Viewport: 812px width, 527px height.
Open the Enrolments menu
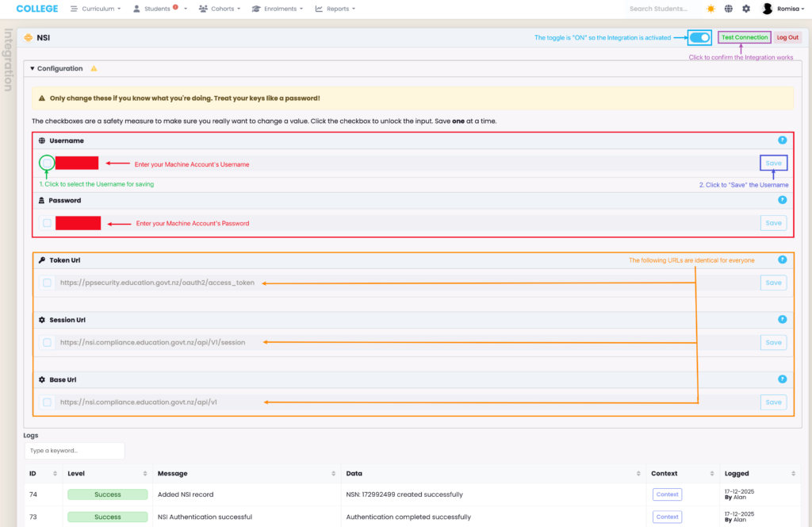pyautogui.click(x=278, y=9)
